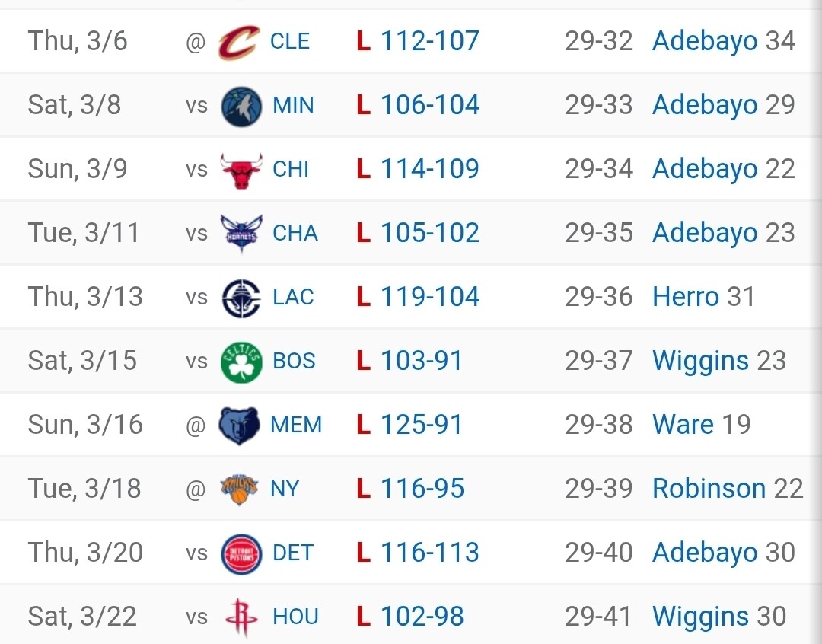Image resolution: width=822 pixels, height=644 pixels.
Task: Open Ware's player profile link
Action: [683, 425]
